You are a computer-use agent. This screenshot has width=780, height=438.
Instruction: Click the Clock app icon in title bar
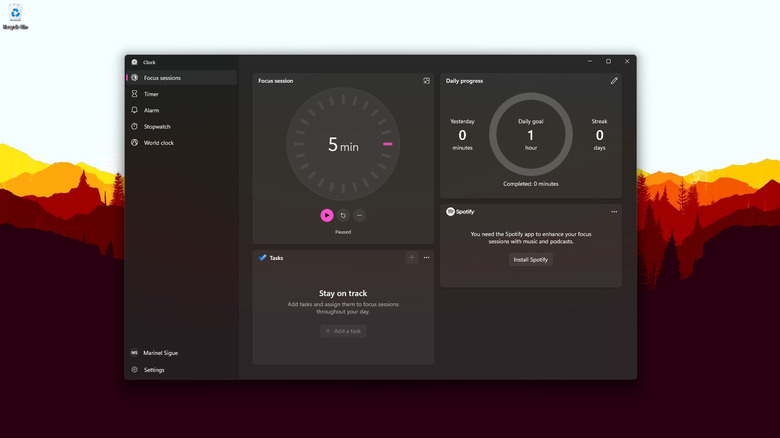tap(134, 62)
